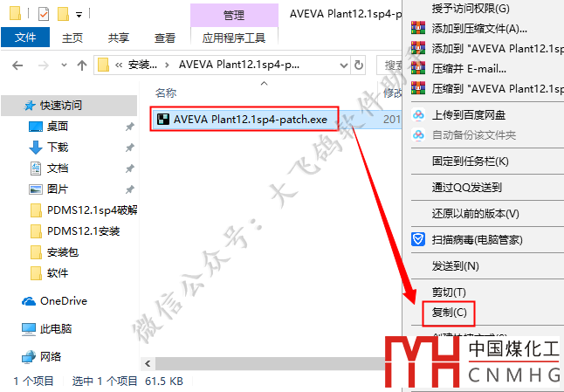The image size is (564, 392).
Task: Expand hidden breadcrumb path chevrons
Action: tap(119, 65)
